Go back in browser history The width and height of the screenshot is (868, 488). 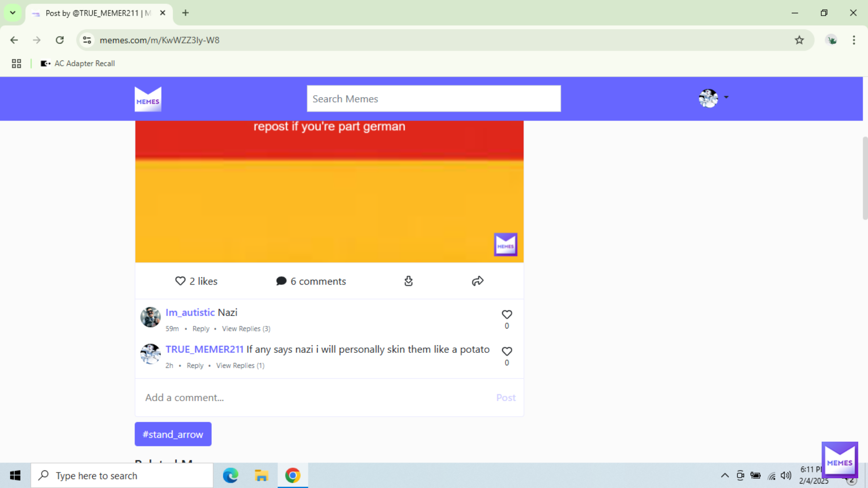tap(14, 40)
